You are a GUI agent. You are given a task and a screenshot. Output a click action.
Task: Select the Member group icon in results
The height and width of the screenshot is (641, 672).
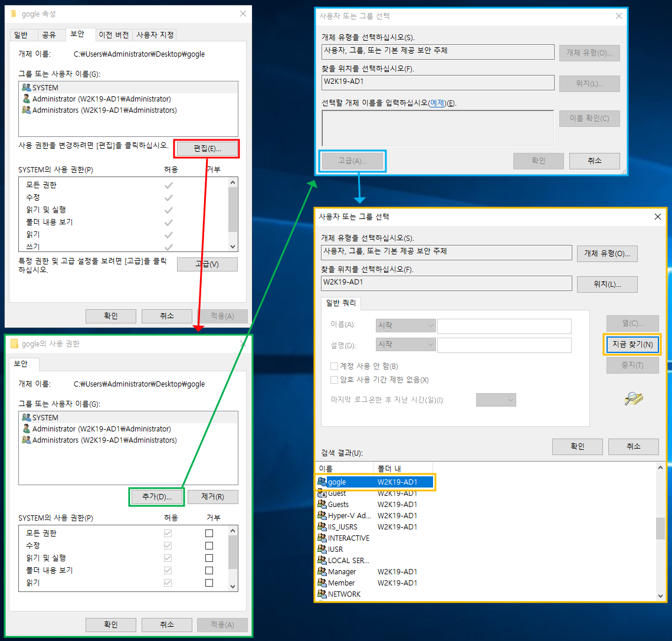point(322,582)
